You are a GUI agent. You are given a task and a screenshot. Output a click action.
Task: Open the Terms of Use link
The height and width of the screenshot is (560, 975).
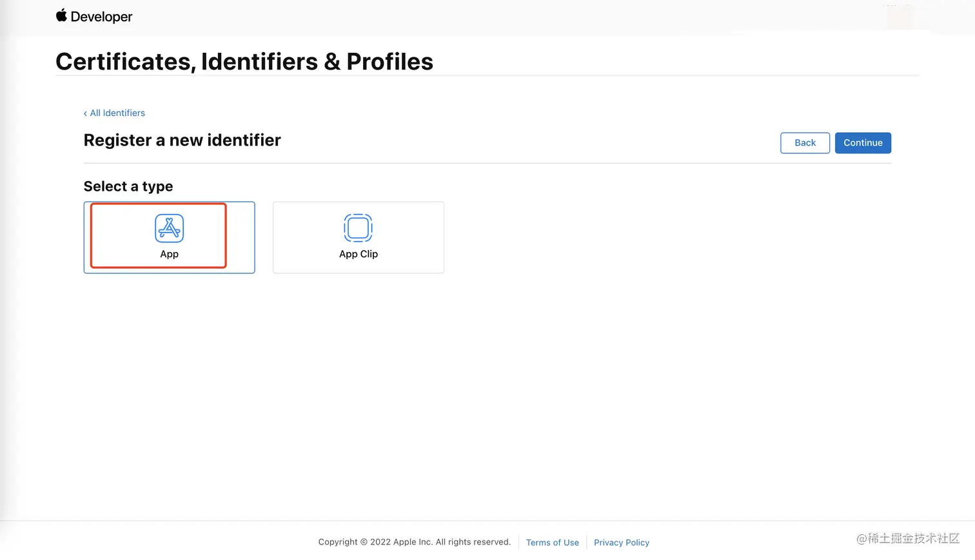552,543
